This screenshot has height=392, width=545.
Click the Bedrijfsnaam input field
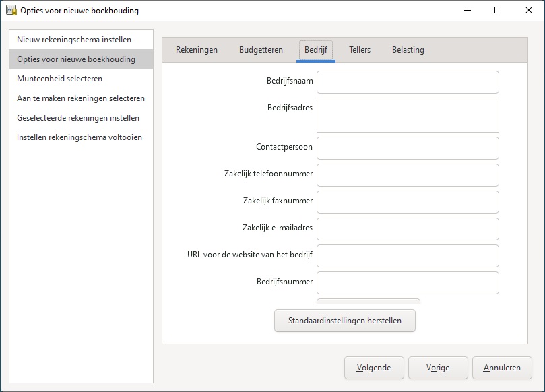(408, 82)
